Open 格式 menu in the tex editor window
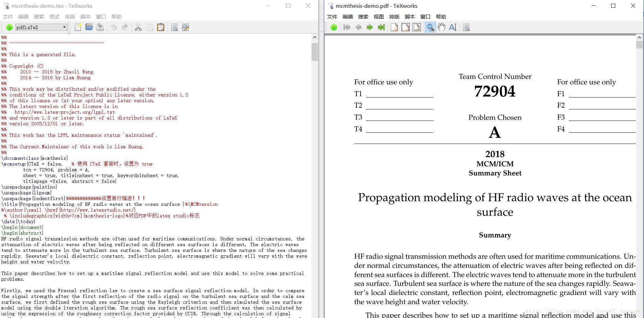644x318 pixels. [54, 17]
